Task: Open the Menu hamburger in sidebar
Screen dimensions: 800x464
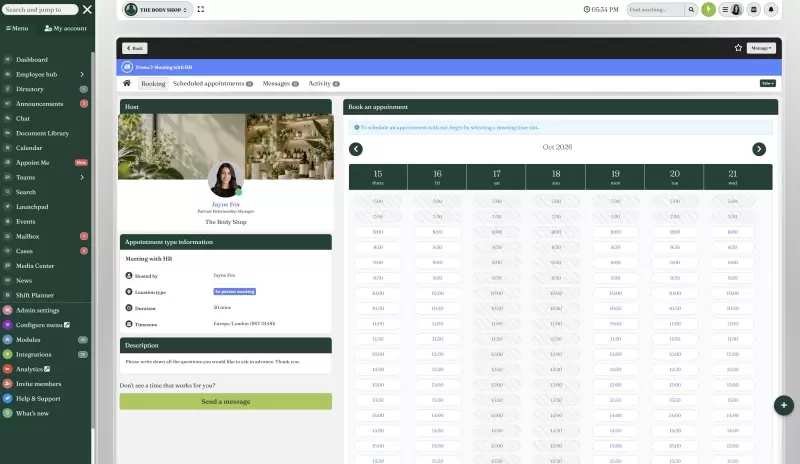Action: point(17,28)
